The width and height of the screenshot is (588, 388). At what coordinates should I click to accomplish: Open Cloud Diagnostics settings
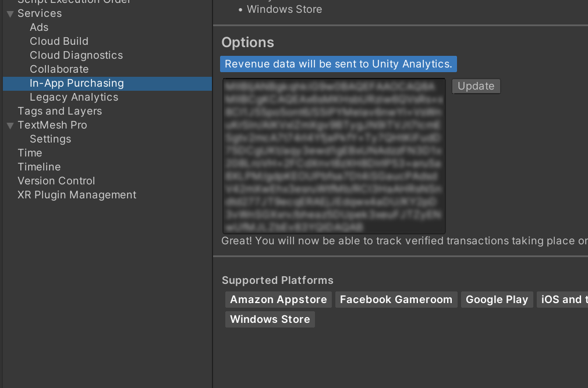click(76, 55)
